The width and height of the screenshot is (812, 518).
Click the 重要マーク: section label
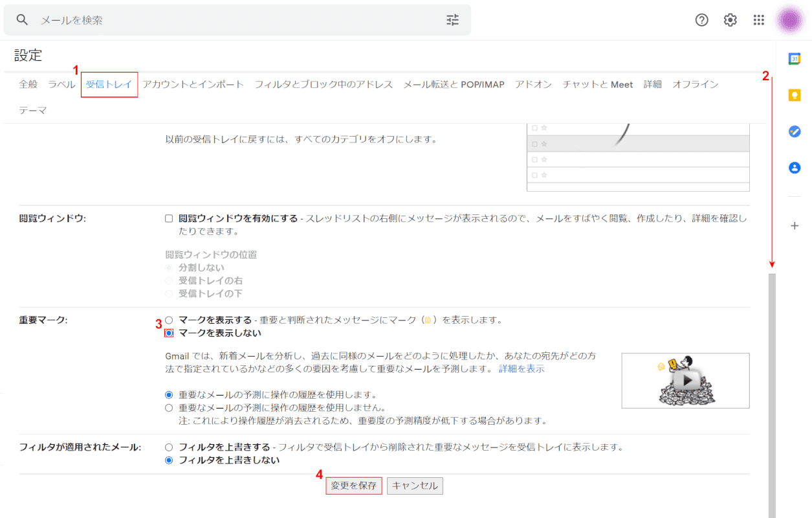click(x=43, y=320)
